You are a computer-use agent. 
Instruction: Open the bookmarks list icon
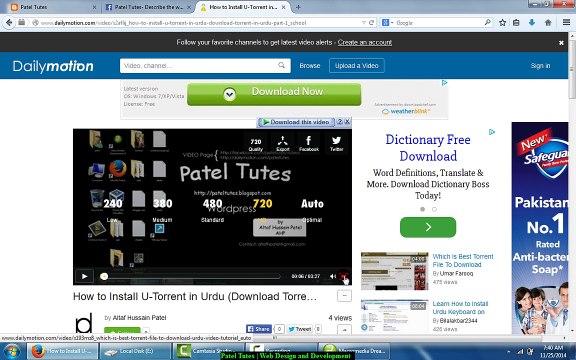tap(516, 23)
